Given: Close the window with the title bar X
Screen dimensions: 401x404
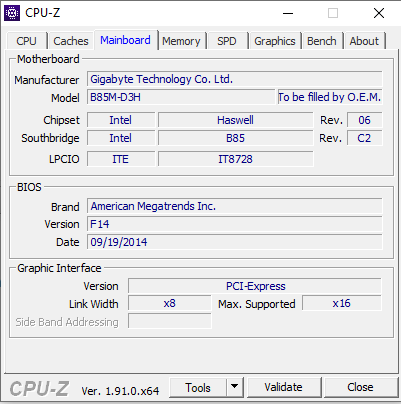Looking at the screenshot, I should [379, 13].
